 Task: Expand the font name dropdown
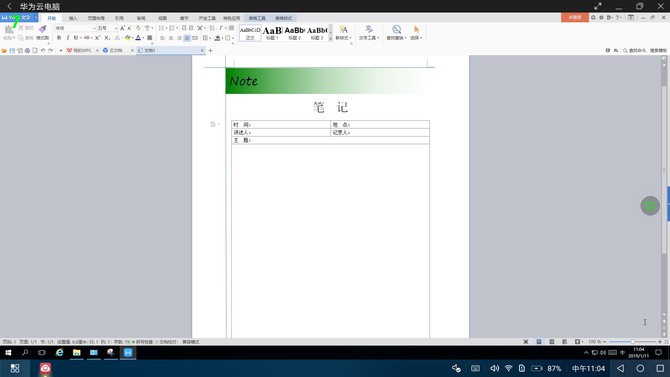pyautogui.click(x=94, y=28)
